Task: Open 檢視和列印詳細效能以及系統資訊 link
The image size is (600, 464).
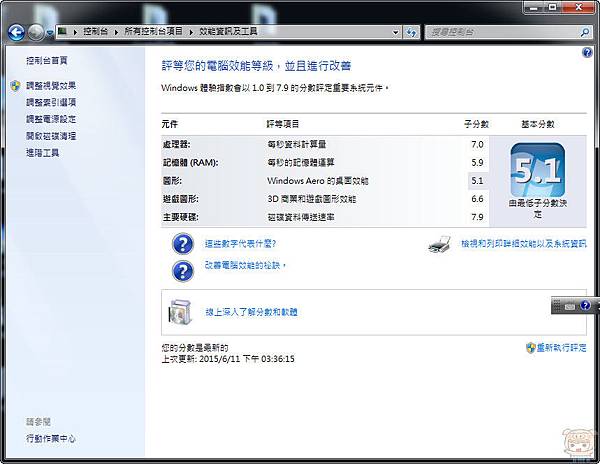Action: [523, 244]
